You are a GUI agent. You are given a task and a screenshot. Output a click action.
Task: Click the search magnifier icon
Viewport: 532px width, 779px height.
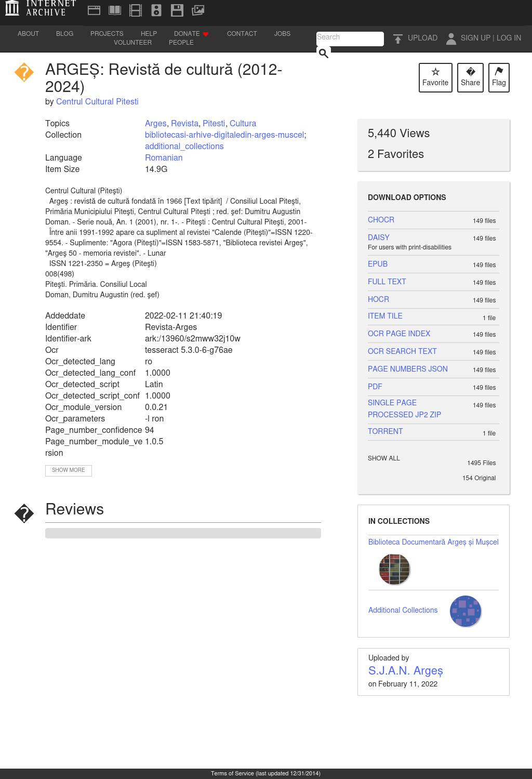pyautogui.click(x=323, y=53)
